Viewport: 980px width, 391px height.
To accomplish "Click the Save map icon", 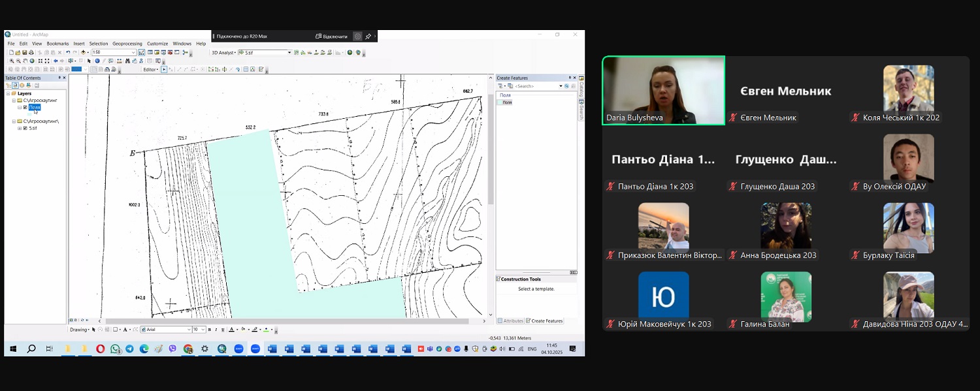I will pyautogui.click(x=25, y=52).
